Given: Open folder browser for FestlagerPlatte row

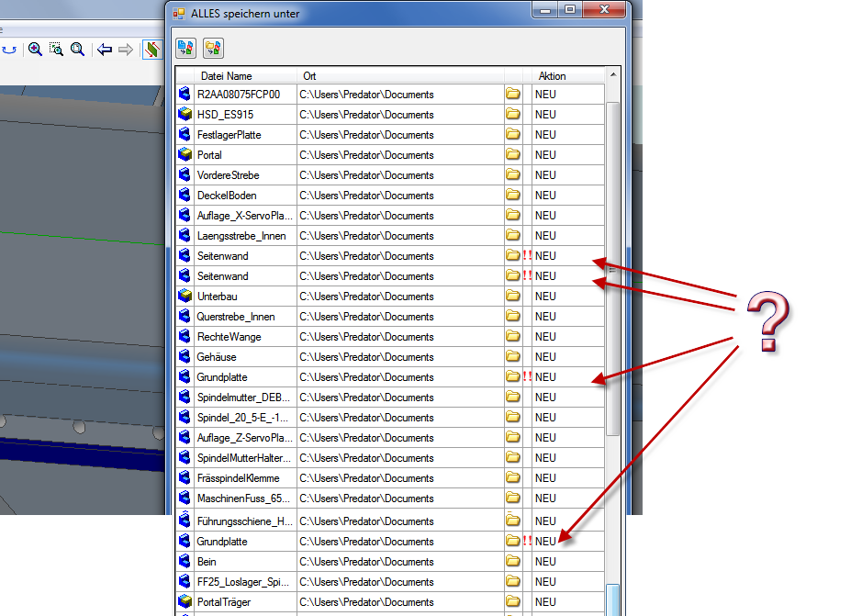Looking at the screenshot, I should [x=513, y=134].
